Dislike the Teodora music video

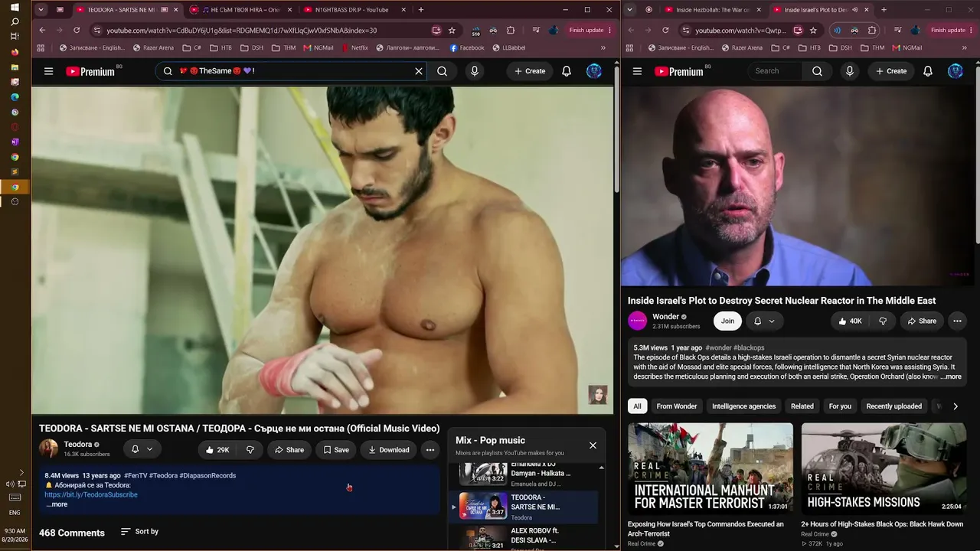250,450
